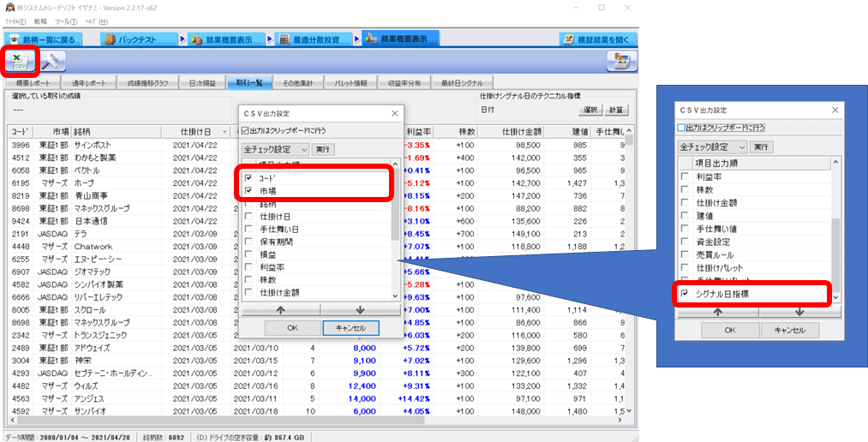This screenshot has height=442, width=868.
Task: Open the ファイル(F) menu
Action: click(x=15, y=21)
